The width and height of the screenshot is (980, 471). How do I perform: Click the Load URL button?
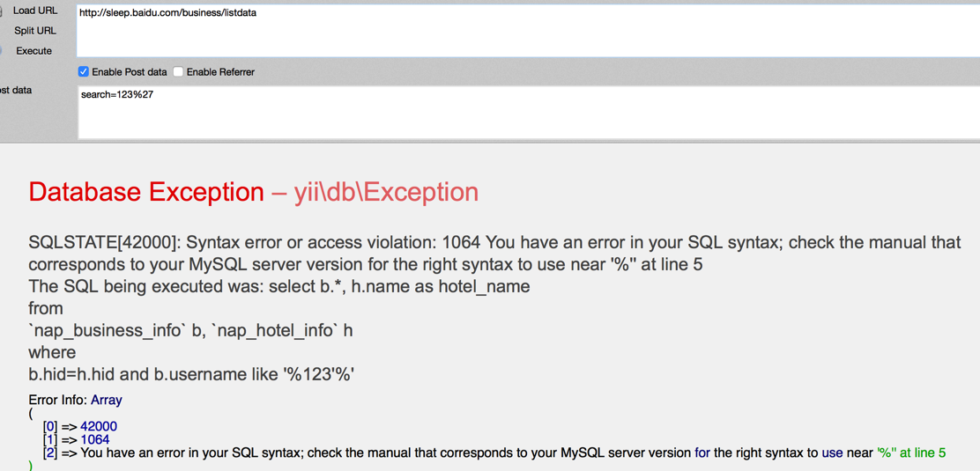(x=35, y=11)
